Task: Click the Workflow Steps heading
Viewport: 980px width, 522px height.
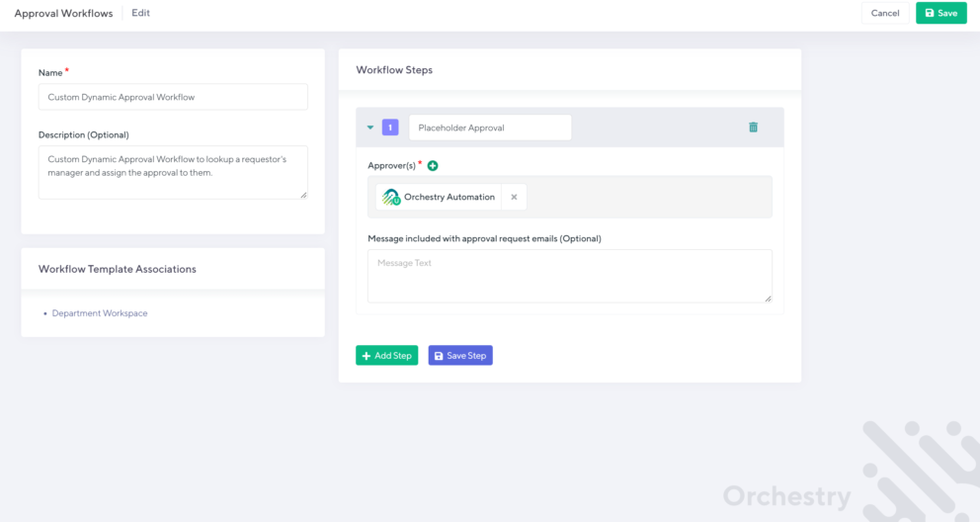Action: tap(394, 70)
